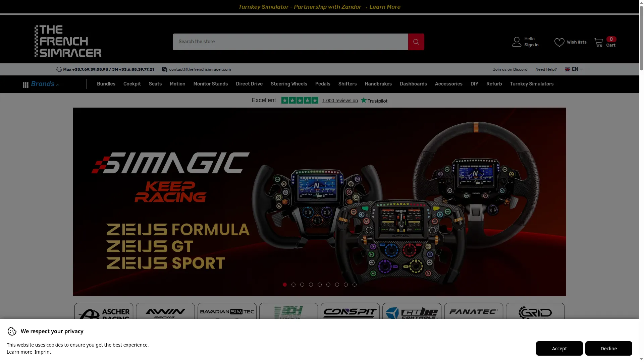Accept cookies in privacy banner

point(559,348)
